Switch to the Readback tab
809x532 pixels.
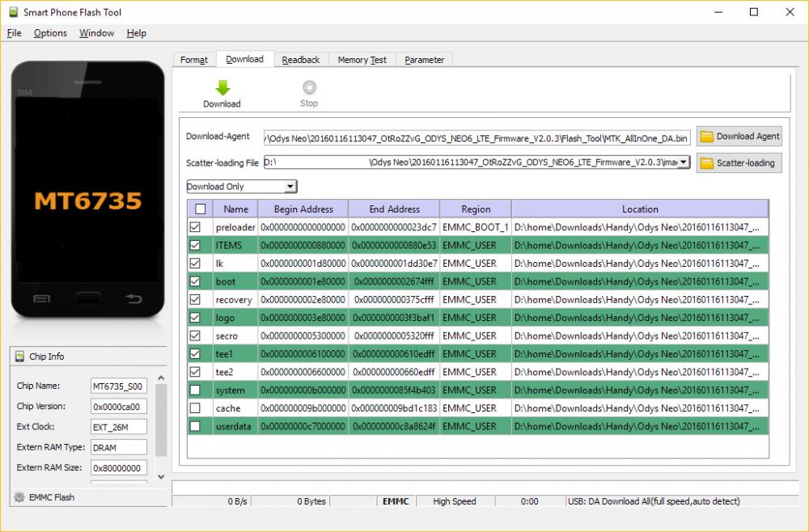point(300,60)
